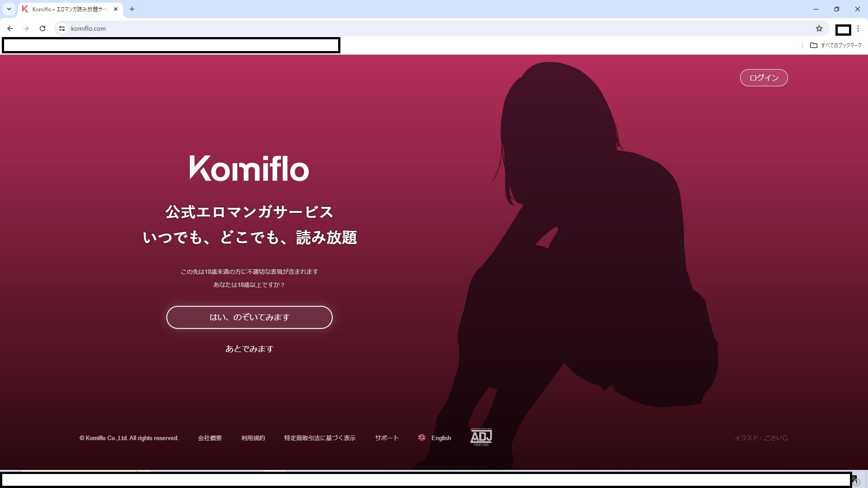Click サポート support link
Screen dimensions: 868x488
pyautogui.click(x=387, y=437)
